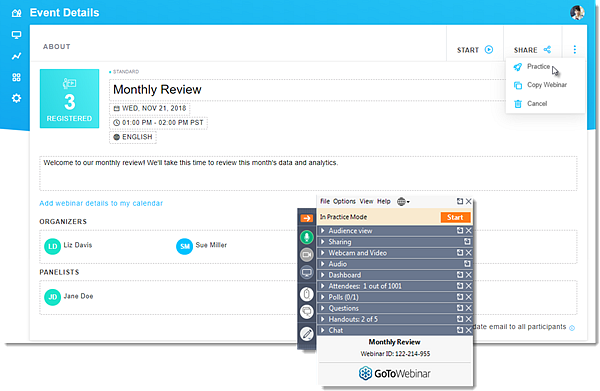Undock the Webcam and Video pane
The height and width of the screenshot is (391, 600).
pyautogui.click(x=460, y=253)
